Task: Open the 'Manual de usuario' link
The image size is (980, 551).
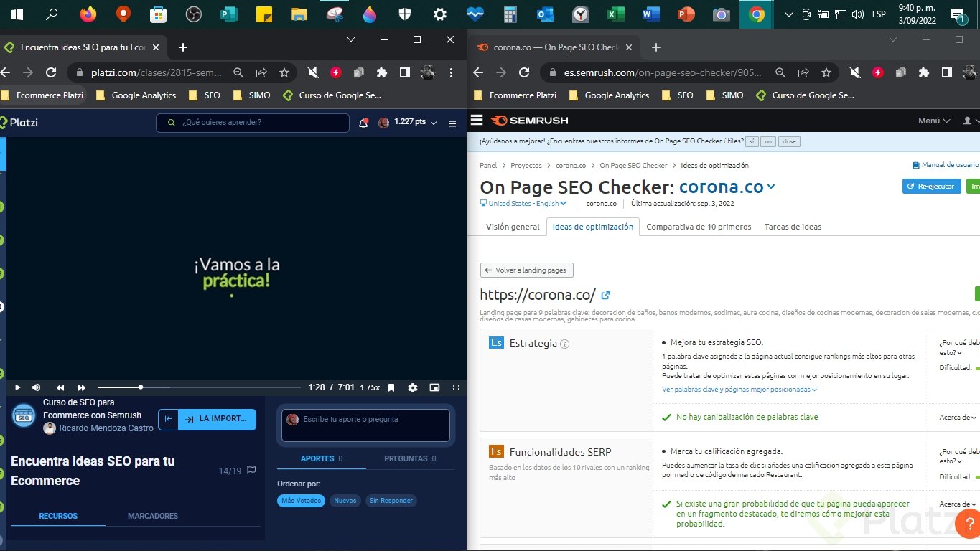Action: coord(946,165)
